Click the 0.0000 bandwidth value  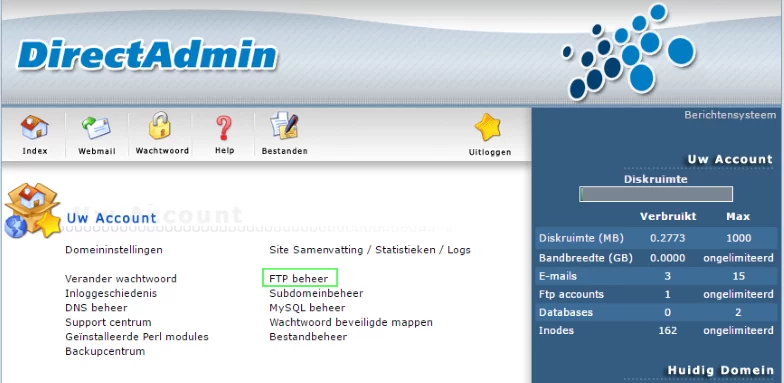[x=668, y=258]
